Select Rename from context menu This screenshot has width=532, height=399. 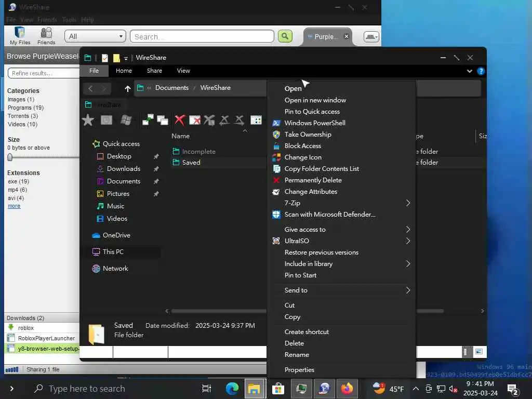[297, 354]
